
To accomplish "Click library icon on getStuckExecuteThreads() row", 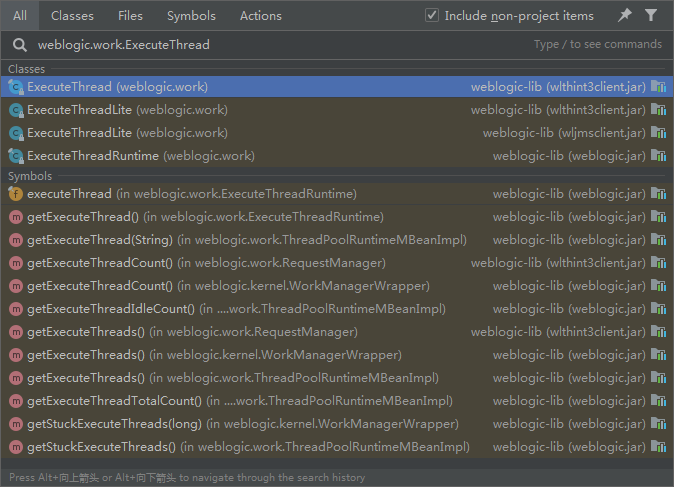I will click(659, 447).
